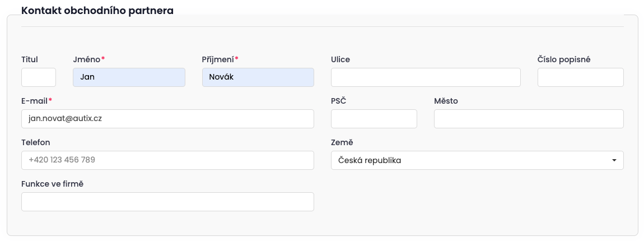
Task: Click the Telefon field with +420 placeholder
Action: tap(167, 160)
